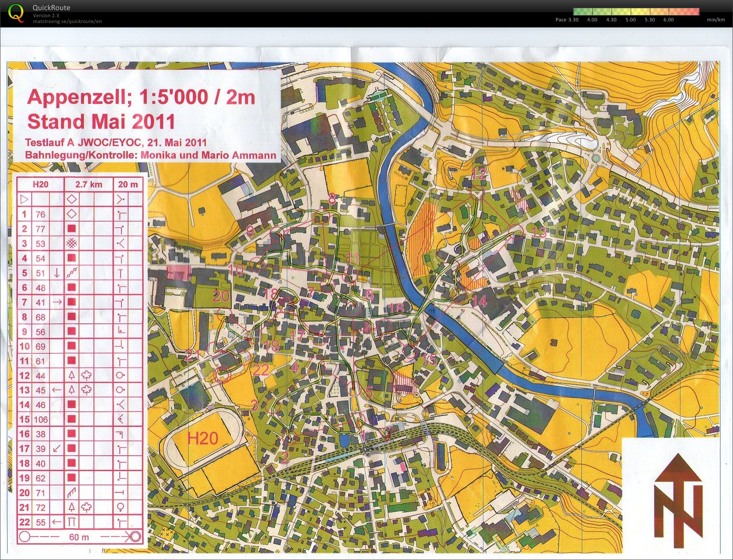Image resolution: width=733 pixels, height=560 pixels.
Task: Click the diagonal arrow in row 17
Action: coord(57,449)
